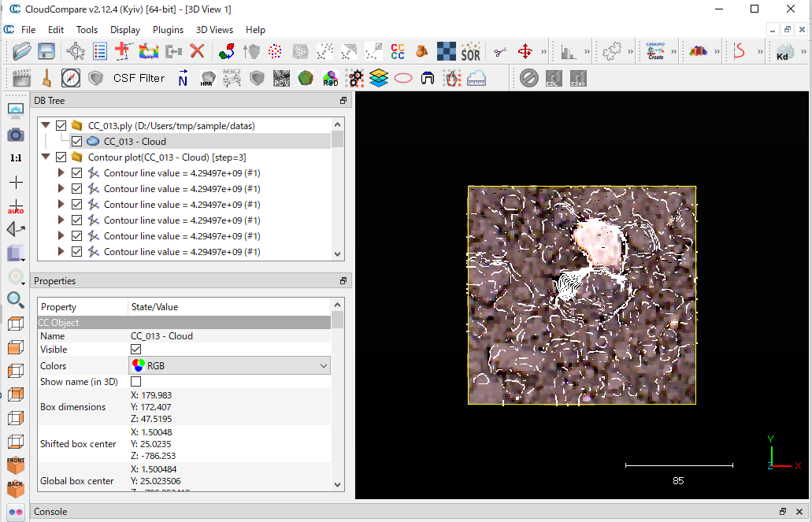The image size is (812, 522).
Task: Click the red X Delete icon
Action: [197, 52]
